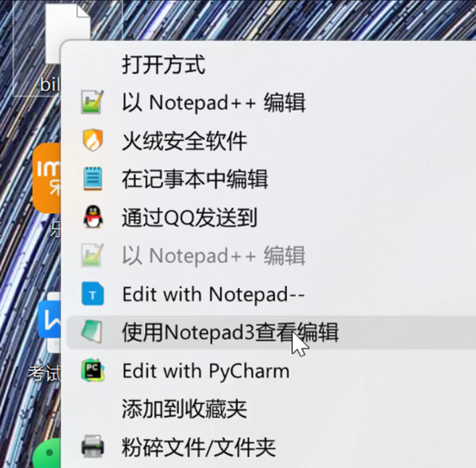The image size is (476, 468).
Task: Click the file shredder icon
Action: click(93, 447)
